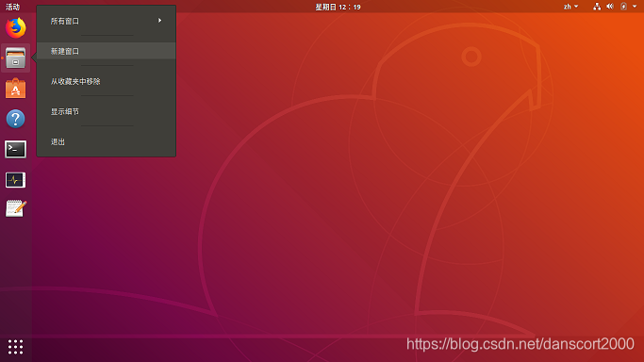Screen dimensions: 644x362
Task: Select 新建窗口 from context menu
Action: pos(106,51)
